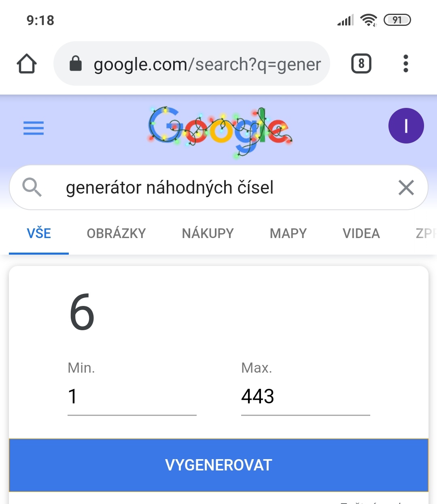Tap the generated number 6

click(82, 312)
